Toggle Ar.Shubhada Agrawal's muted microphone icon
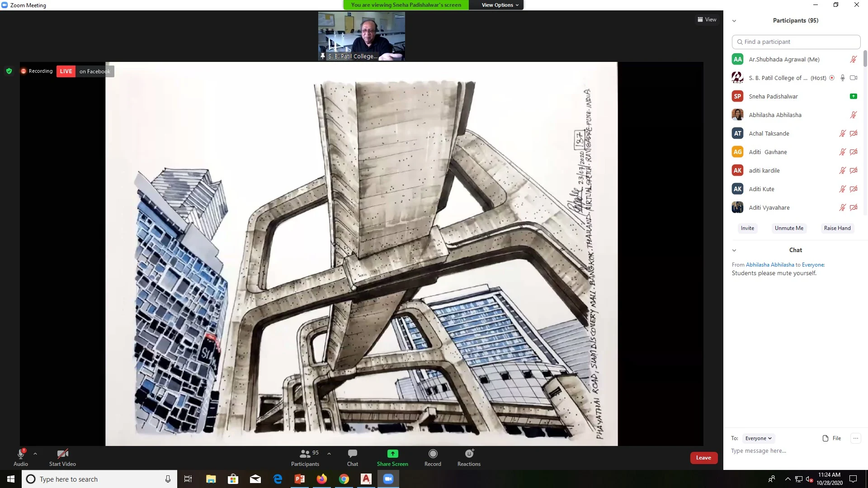868x488 pixels. (854, 59)
